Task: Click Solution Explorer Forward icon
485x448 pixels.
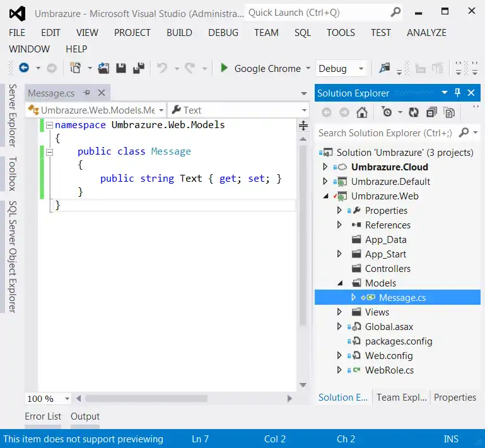Action: tap(344, 112)
